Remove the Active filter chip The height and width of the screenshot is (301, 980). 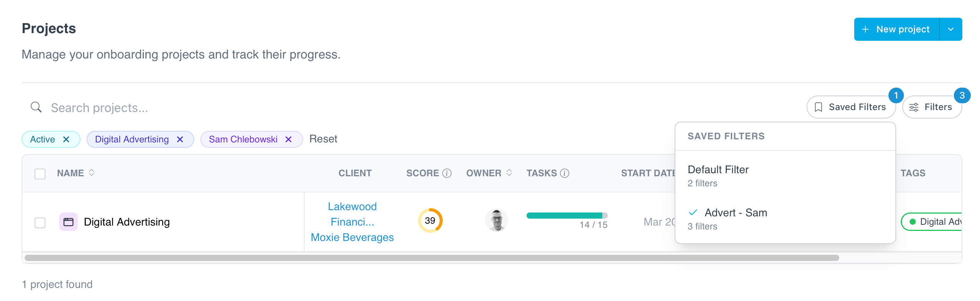pyautogui.click(x=66, y=139)
